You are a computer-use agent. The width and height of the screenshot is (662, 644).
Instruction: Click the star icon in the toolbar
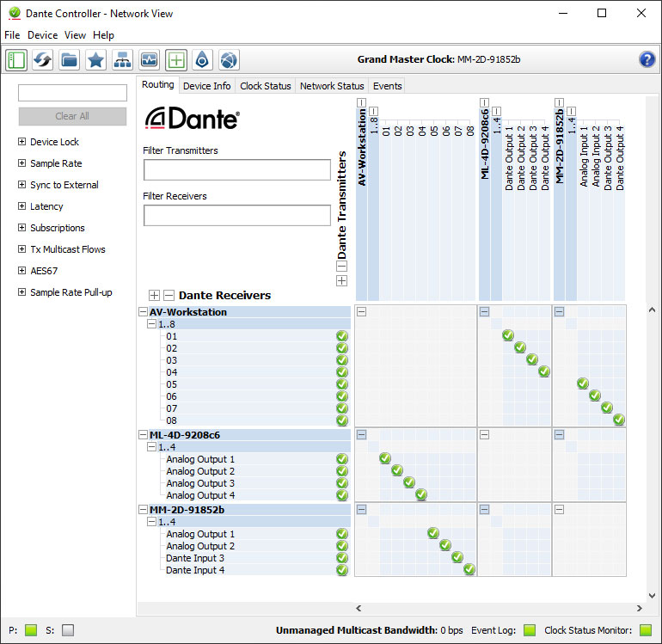coord(96,60)
